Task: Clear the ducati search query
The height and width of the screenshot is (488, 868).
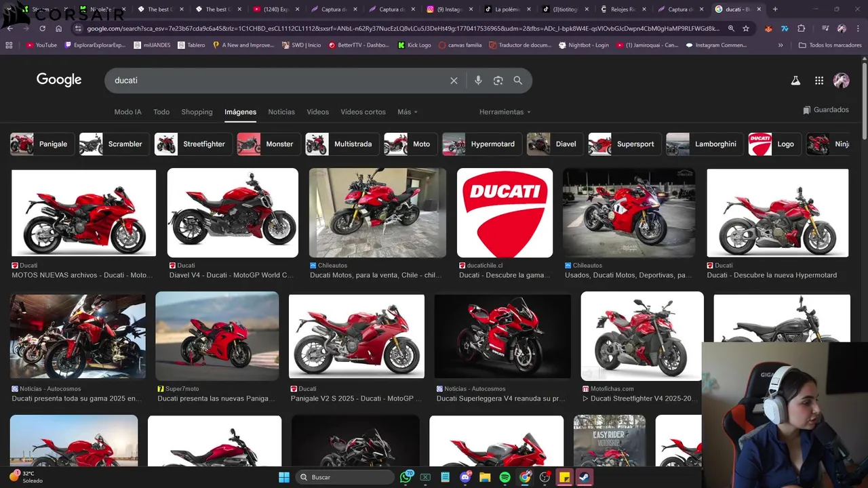Action: coord(454,81)
